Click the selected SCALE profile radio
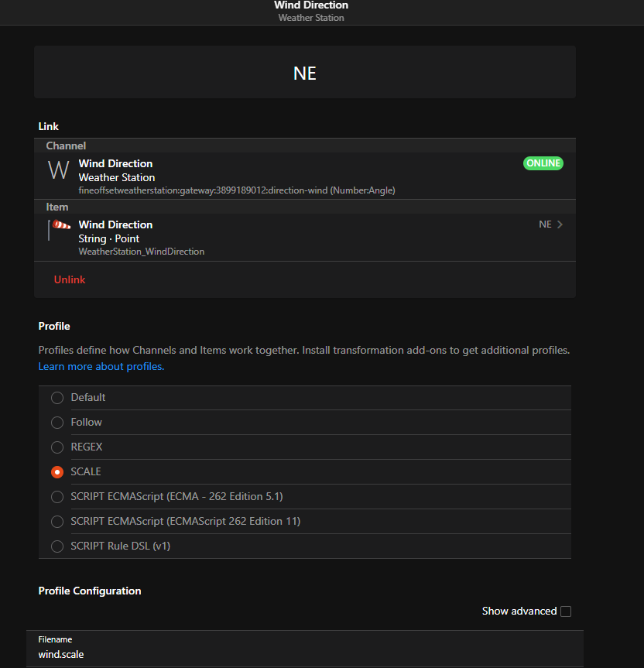The height and width of the screenshot is (668, 644). pyautogui.click(x=57, y=472)
